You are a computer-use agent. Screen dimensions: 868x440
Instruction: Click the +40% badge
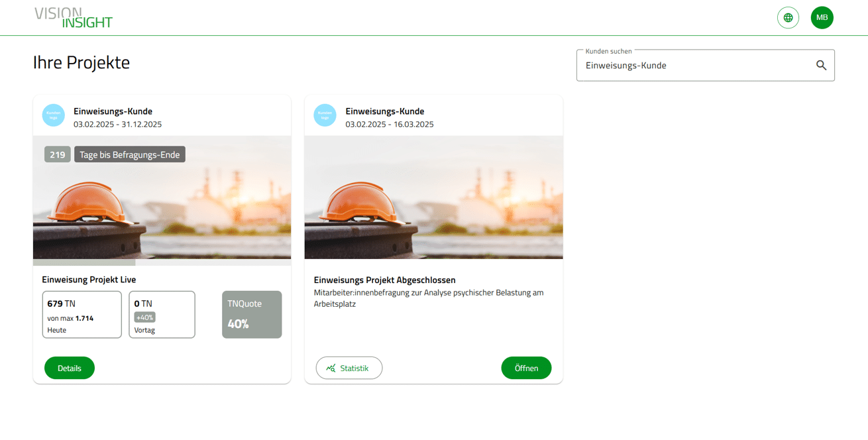(x=144, y=317)
